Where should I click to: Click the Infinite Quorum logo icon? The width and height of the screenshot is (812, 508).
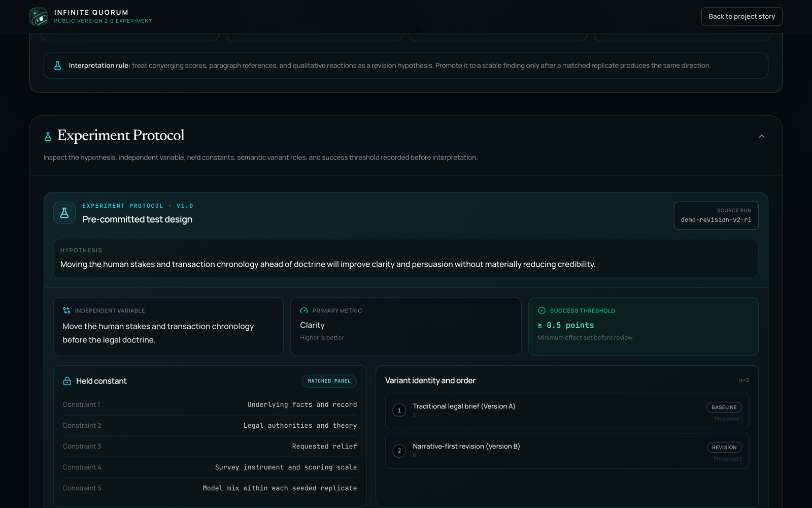[x=39, y=16]
